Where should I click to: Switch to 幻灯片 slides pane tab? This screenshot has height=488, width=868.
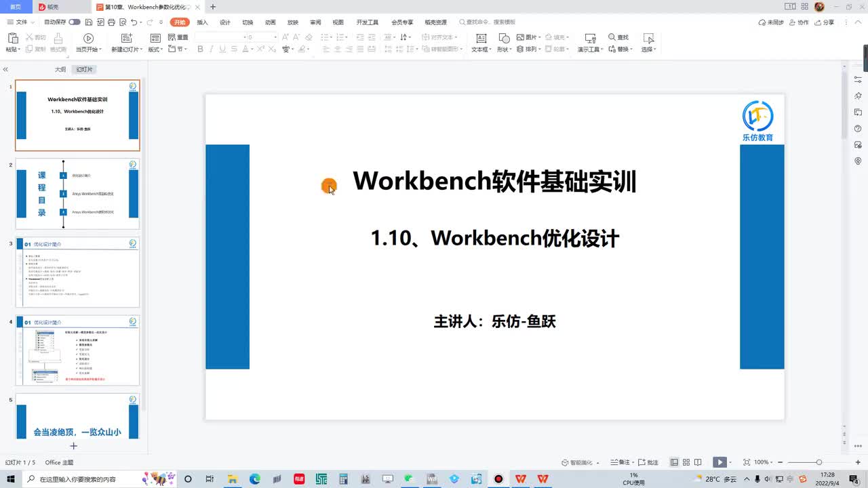pyautogui.click(x=84, y=69)
